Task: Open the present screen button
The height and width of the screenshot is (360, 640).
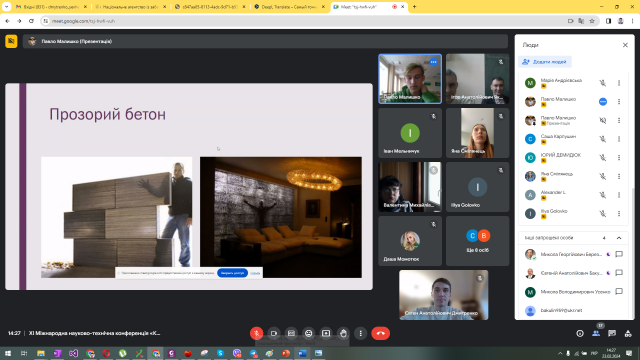Action: point(326,333)
